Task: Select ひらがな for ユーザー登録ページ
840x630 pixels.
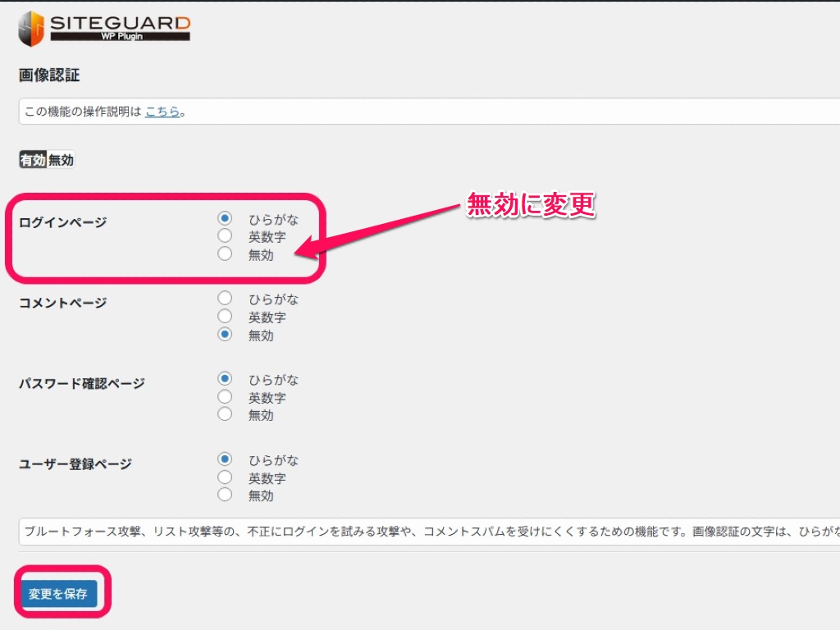Action: [x=224, y=459]
